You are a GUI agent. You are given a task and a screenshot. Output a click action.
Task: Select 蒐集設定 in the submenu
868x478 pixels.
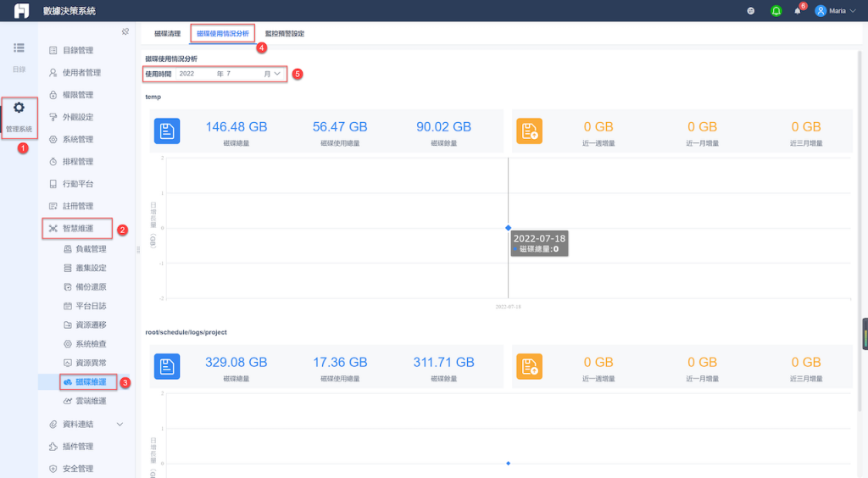click(x=91, y=268)
